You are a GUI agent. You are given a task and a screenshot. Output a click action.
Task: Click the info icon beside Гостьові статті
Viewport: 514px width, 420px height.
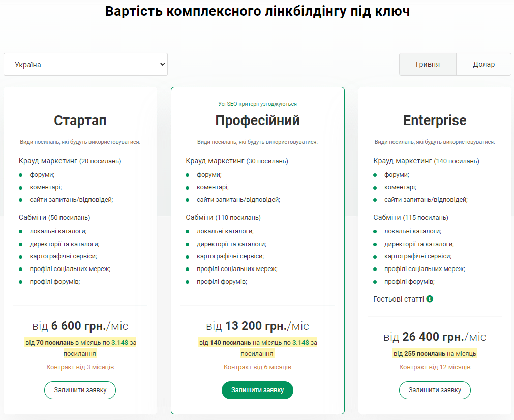tap(430, 299)
